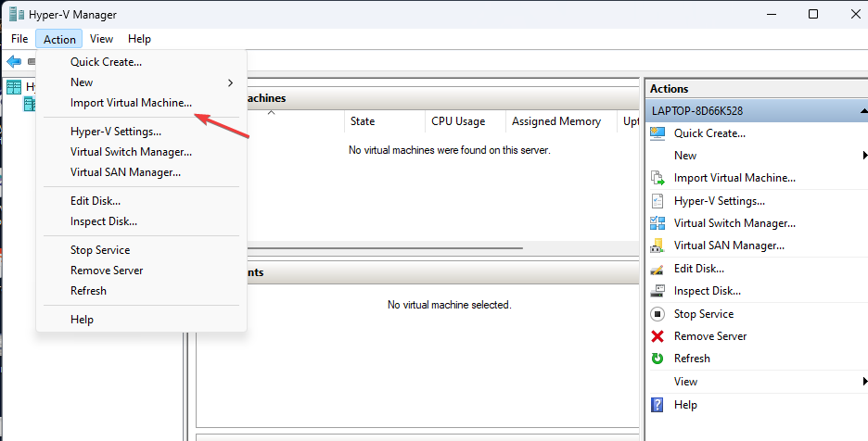868x441 pixels.
Task: Click Stop Service link in Actions pane
Action: click(704, 314)
